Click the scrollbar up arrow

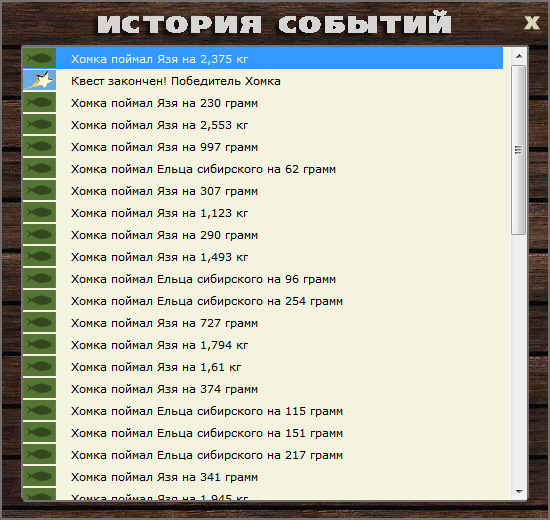[519, 56]
